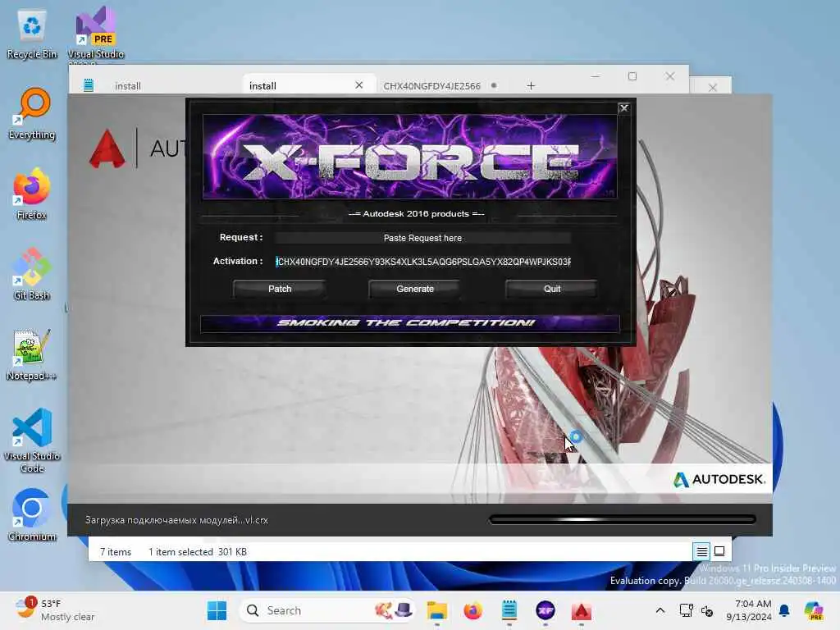Click the Activation code field
Viewport: 840px width, 630px height.
[x=422, y=262]
